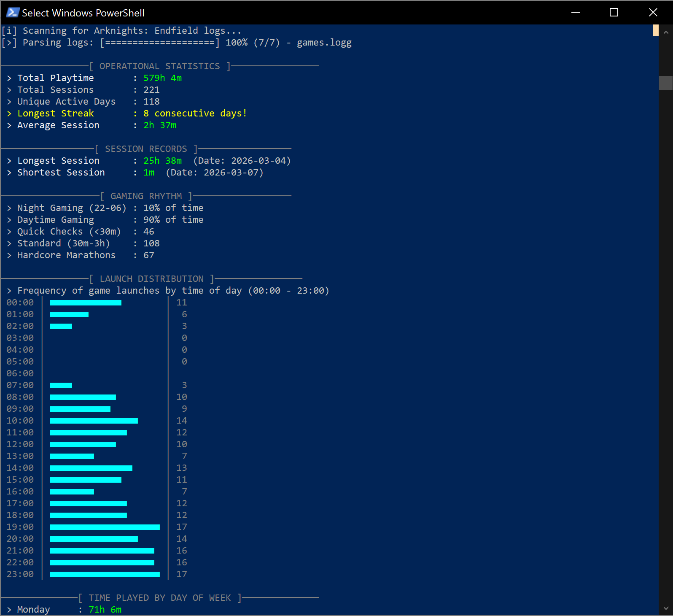Maximize the PowerShell window
The width and height of the screenshot is (673, 616).
click(614, 13)
